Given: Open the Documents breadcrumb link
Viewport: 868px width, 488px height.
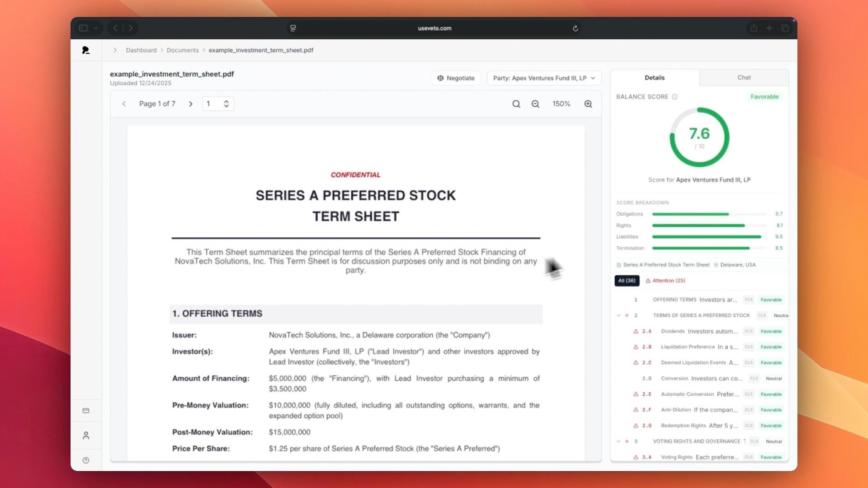Looking at the screenshot, I should tap(183, 50).
